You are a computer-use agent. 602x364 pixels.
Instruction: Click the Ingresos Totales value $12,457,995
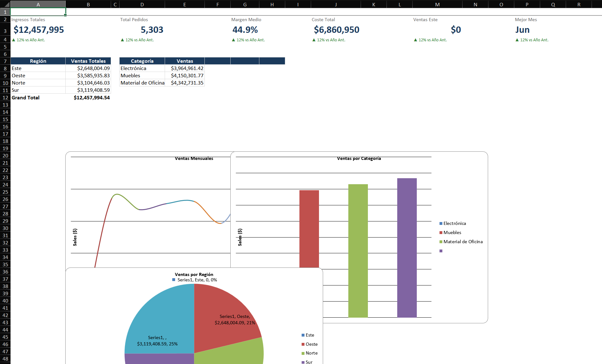[x=38, y=30]
